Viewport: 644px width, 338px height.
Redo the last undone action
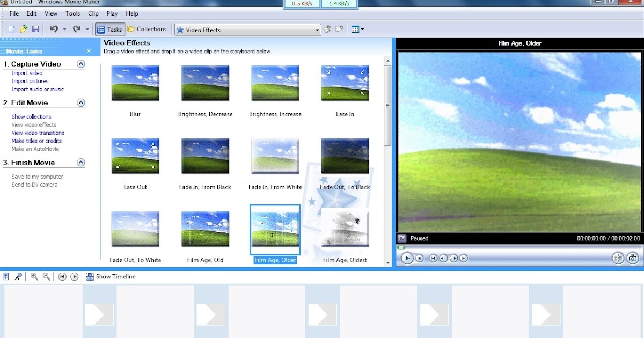pos(76,30)
